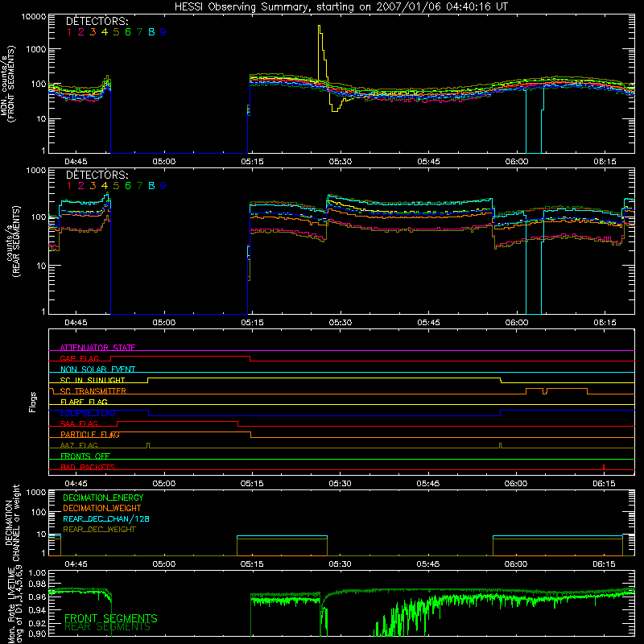The width and height of the screenshot is (644, 644).
Task: Click DETECTORS: label in rear segments panel
Action: [97, 175]
